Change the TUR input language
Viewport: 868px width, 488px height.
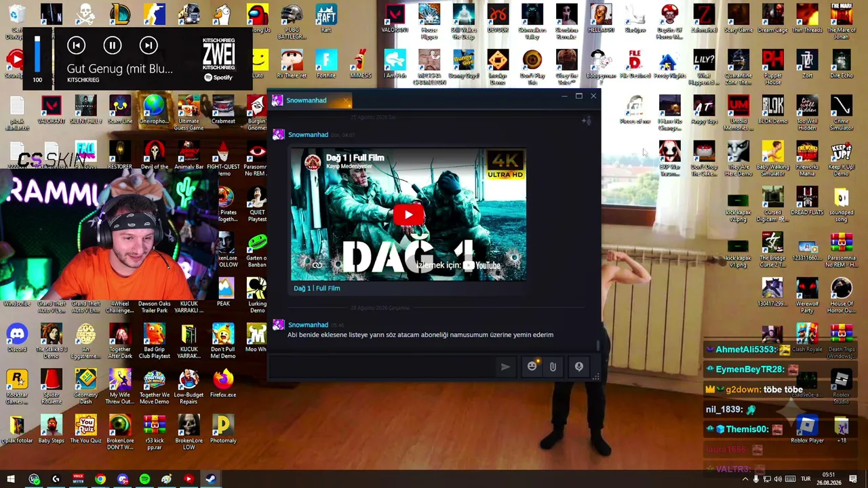[x=806, y=479]
